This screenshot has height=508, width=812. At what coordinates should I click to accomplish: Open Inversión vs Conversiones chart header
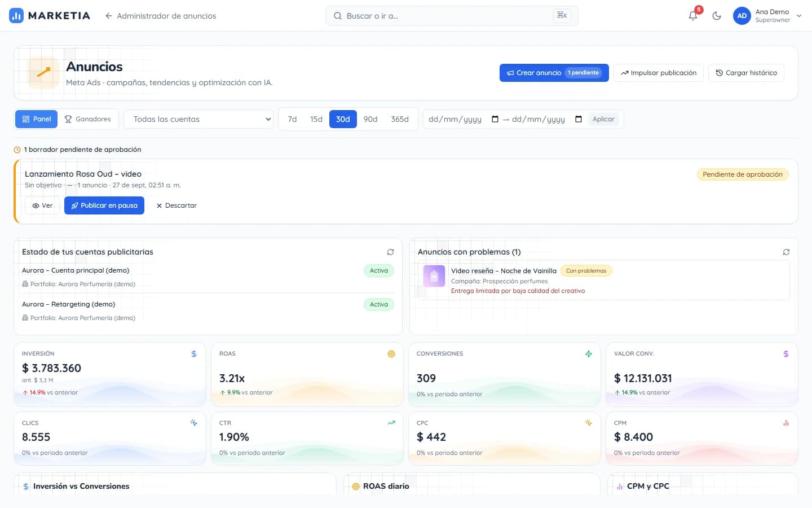(81, 486)
